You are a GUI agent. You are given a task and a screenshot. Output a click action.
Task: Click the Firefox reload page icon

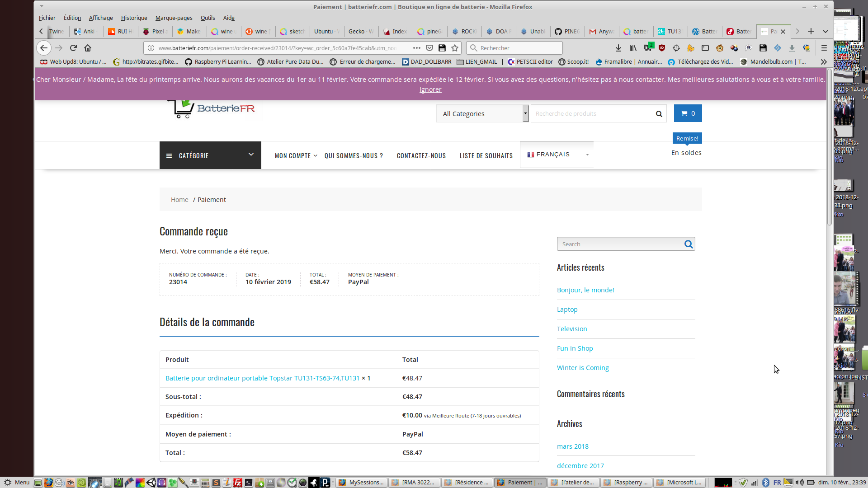(x=73, y=48)
